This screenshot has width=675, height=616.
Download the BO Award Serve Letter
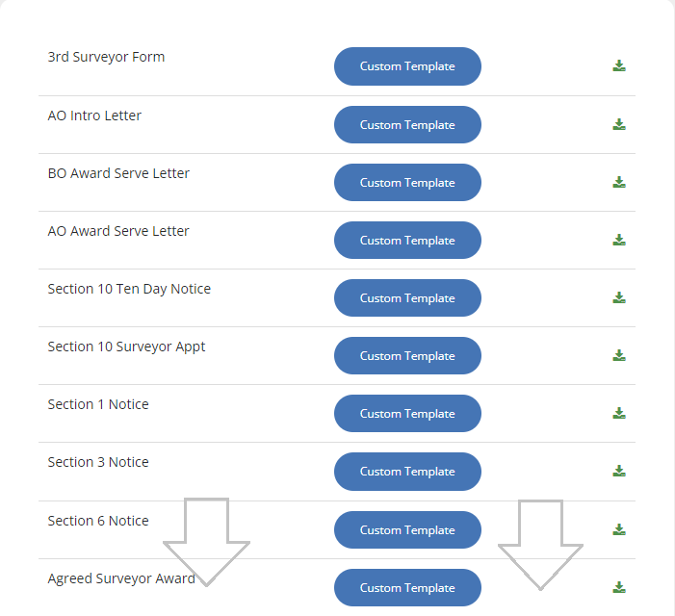(619, 182)
